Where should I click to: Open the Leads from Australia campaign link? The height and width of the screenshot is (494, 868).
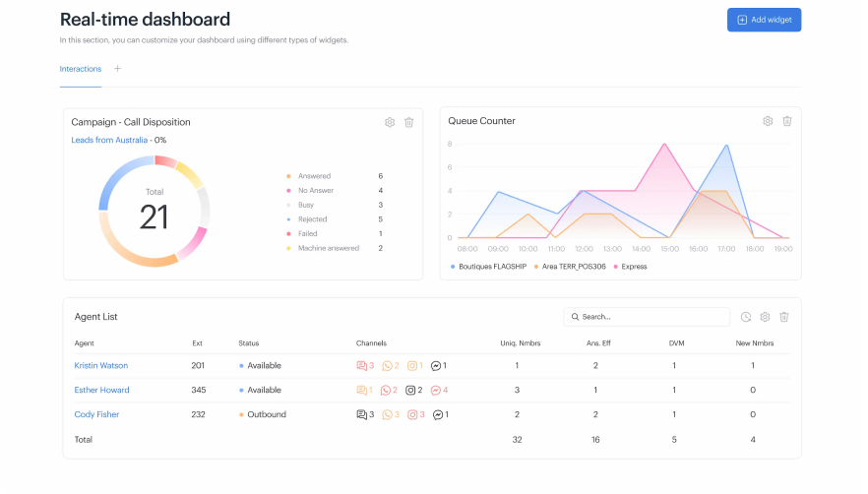tap(109, 140)
